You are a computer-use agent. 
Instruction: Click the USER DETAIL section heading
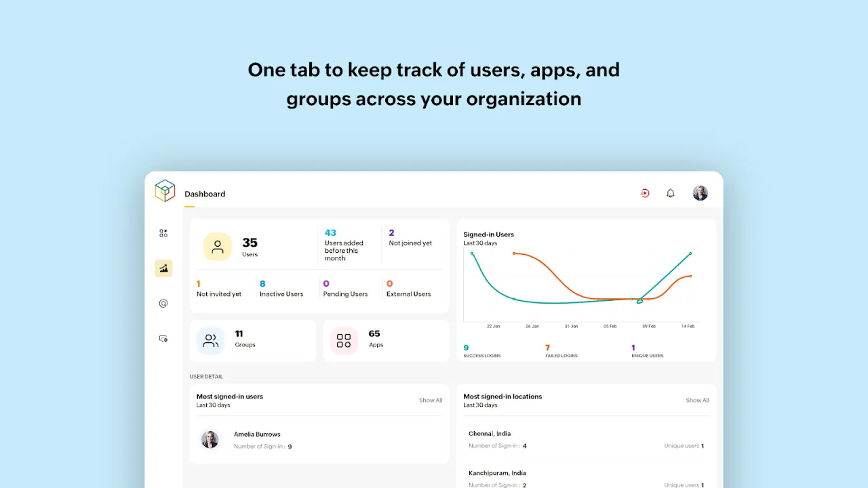click(206, 377)
